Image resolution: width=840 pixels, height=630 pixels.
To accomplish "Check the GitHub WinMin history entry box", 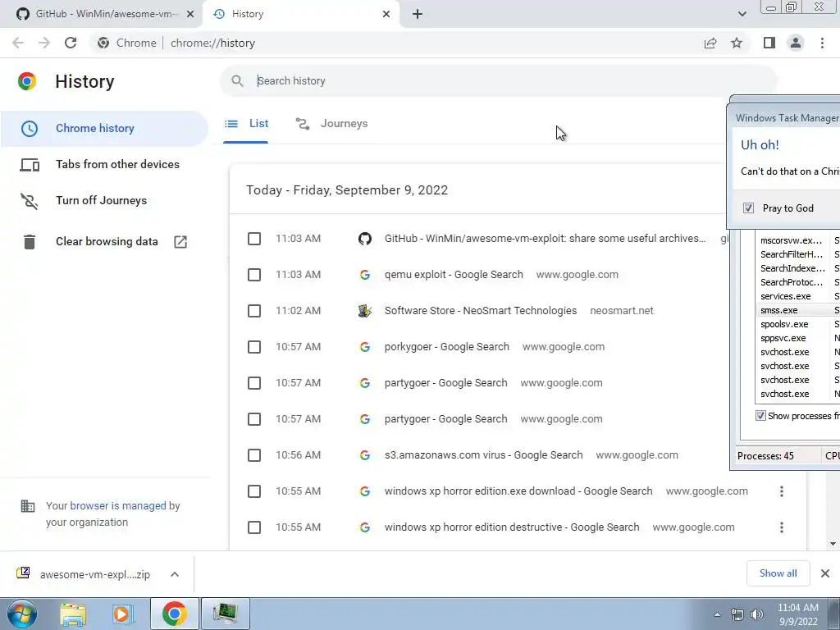I will click(254, 239).
